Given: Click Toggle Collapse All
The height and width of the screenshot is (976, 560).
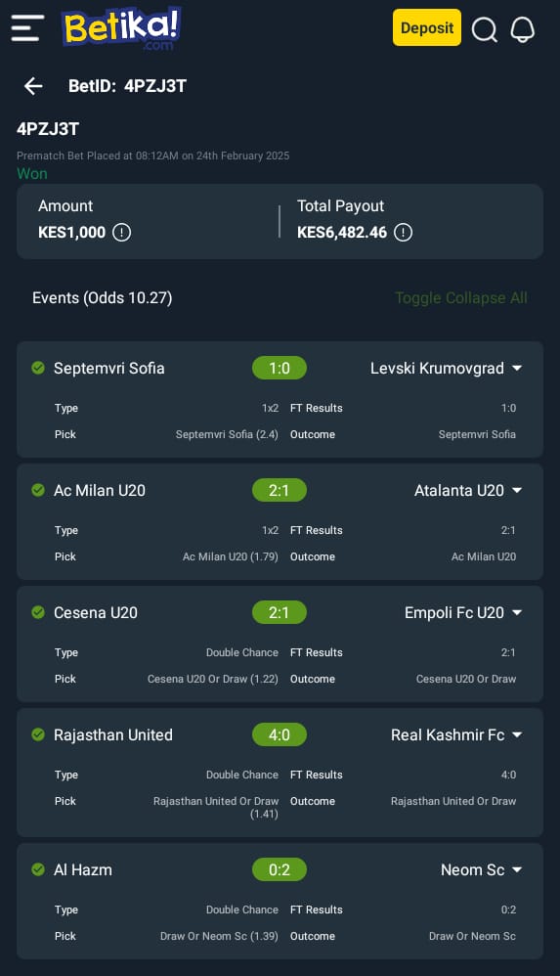Looking at the screenshot, I should point(461,297).
